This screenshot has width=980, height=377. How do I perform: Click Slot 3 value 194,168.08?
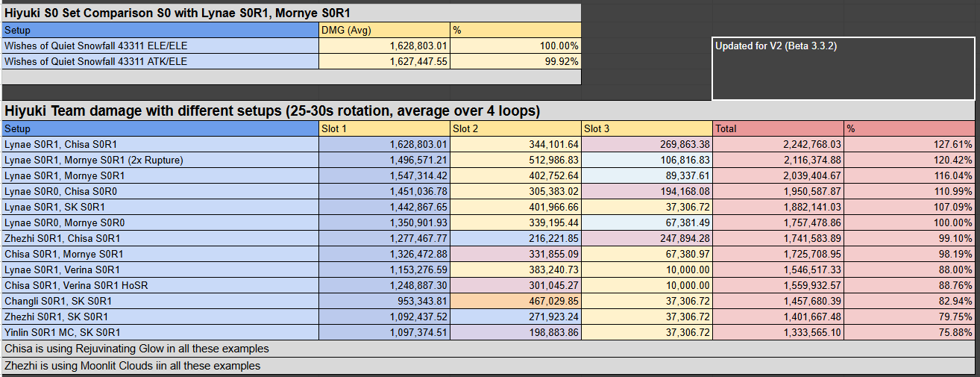647,191
